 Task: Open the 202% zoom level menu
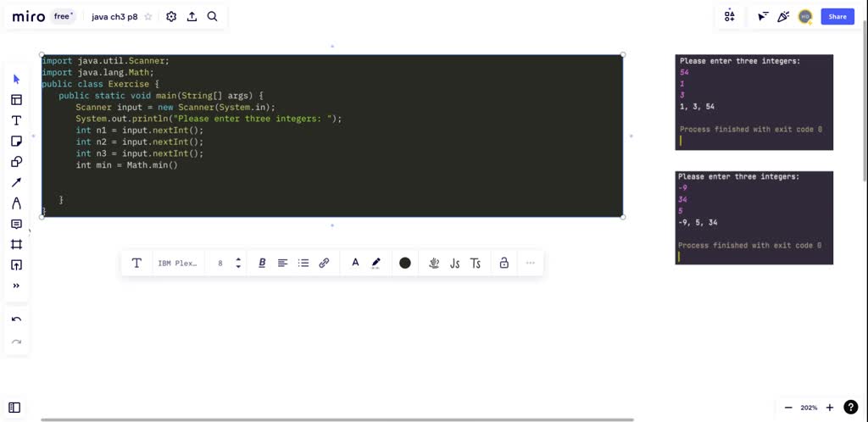click(x=809, y=408)
